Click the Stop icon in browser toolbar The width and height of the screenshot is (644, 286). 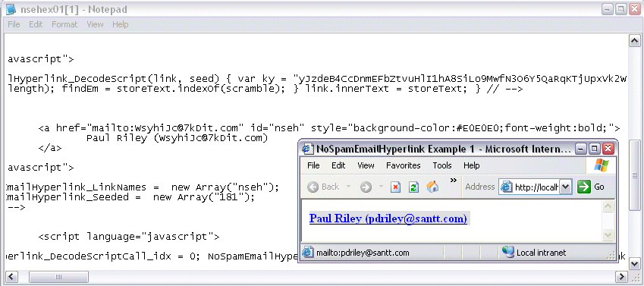395,187
